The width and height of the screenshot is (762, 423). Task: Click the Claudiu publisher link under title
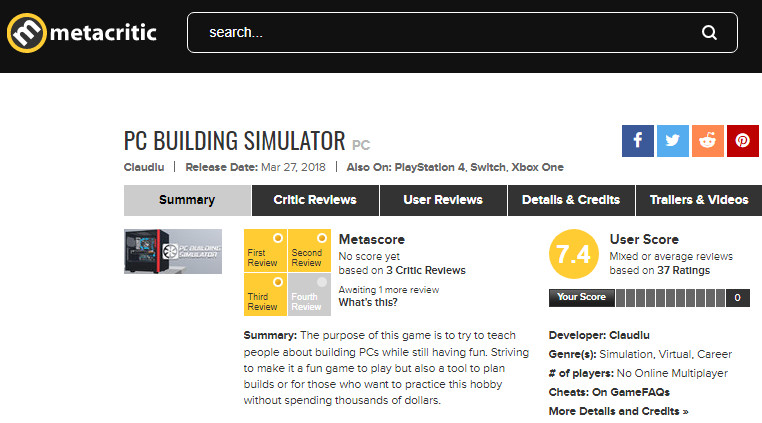pyautogui.click(x=144, y=167)
